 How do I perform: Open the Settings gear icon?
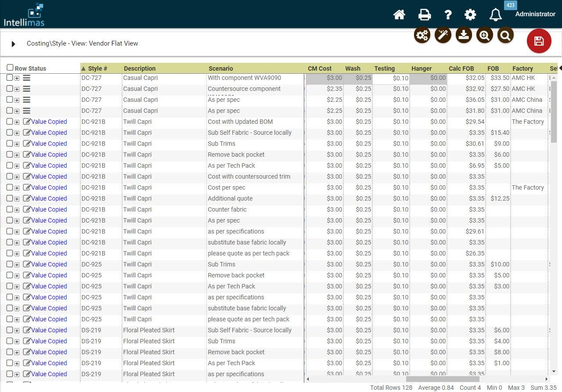470,15
